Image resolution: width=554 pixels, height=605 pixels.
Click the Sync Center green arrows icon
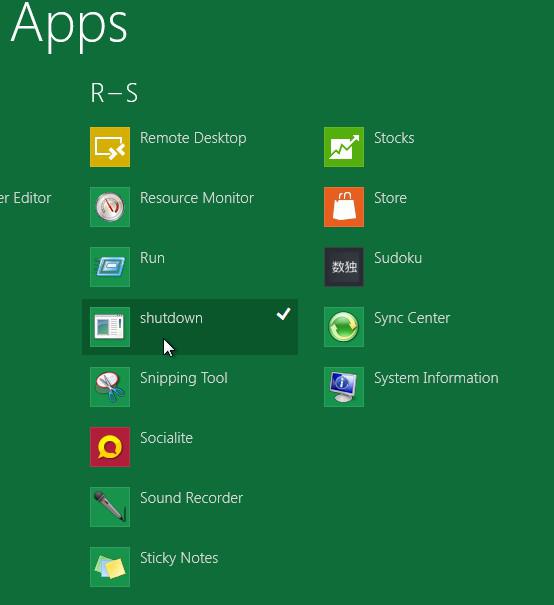pyautogui.click(x=344, y=327)
